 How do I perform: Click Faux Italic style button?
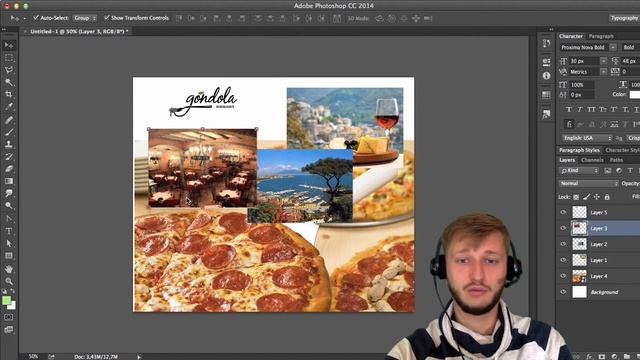580,109
